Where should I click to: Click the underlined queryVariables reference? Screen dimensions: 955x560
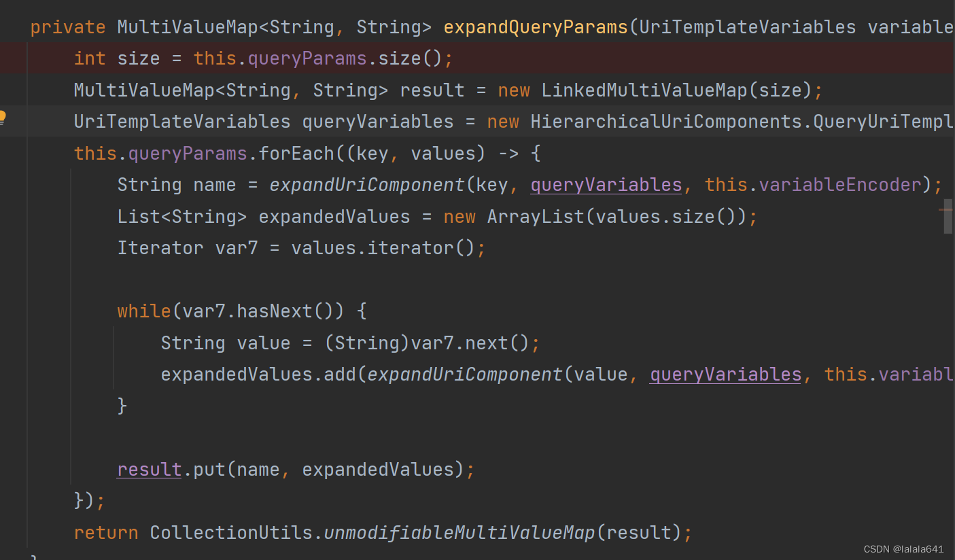coord(605,184)
